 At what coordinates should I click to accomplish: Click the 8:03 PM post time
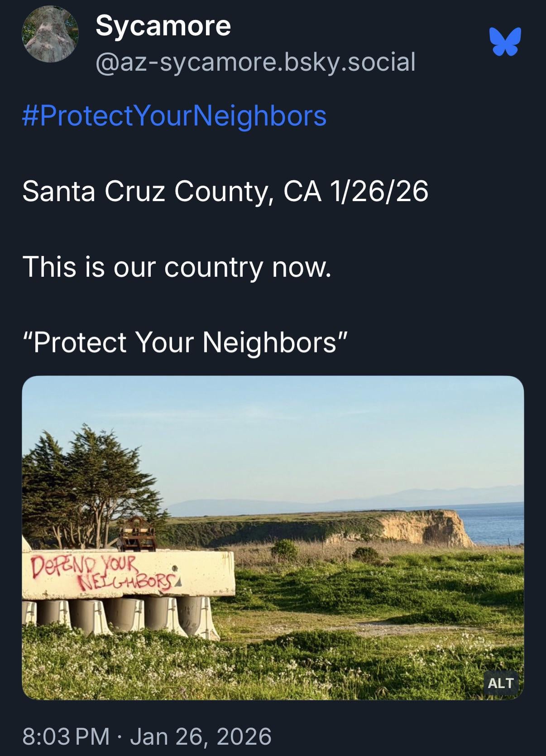coord(66,736)
